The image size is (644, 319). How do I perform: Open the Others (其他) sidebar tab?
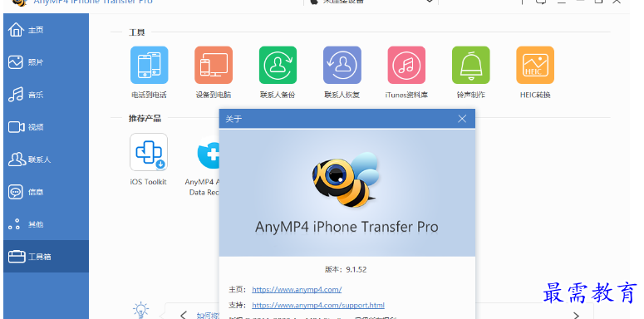click(x=46, y=224)
